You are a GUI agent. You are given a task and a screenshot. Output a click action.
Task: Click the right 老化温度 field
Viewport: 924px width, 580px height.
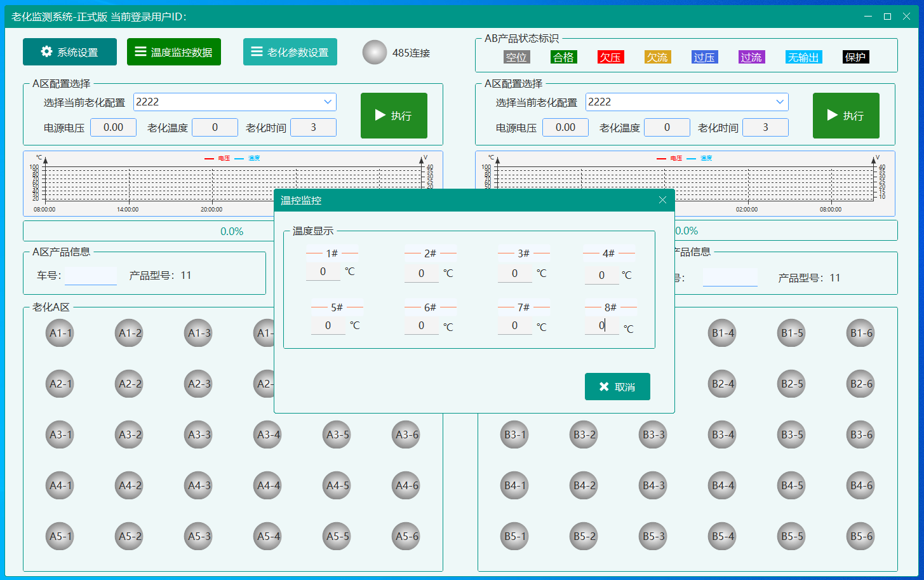pyautogui.click(x=667, y=128)
